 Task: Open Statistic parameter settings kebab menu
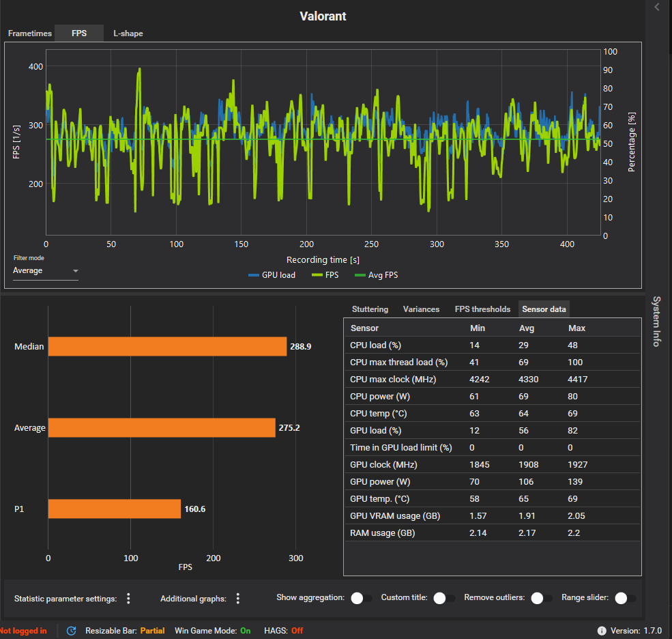coord(128,599)
